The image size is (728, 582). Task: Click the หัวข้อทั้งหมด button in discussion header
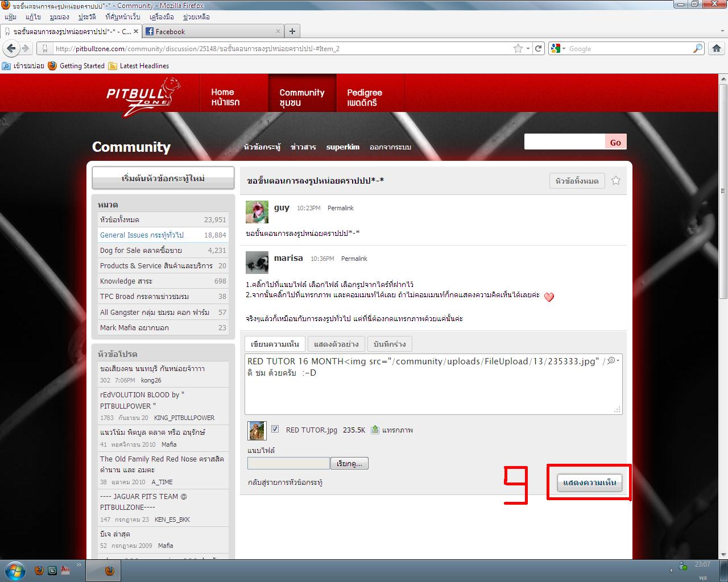coord(577,181)
